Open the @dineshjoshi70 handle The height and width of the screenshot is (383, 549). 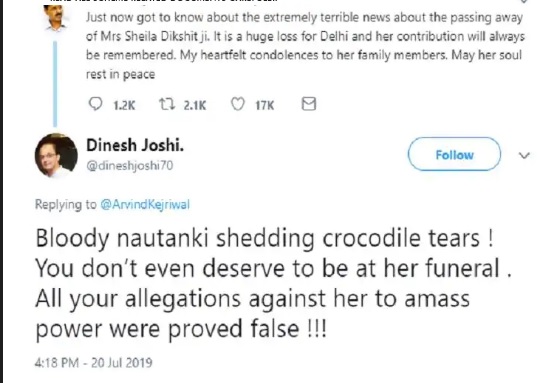click(x=130, y=165)
